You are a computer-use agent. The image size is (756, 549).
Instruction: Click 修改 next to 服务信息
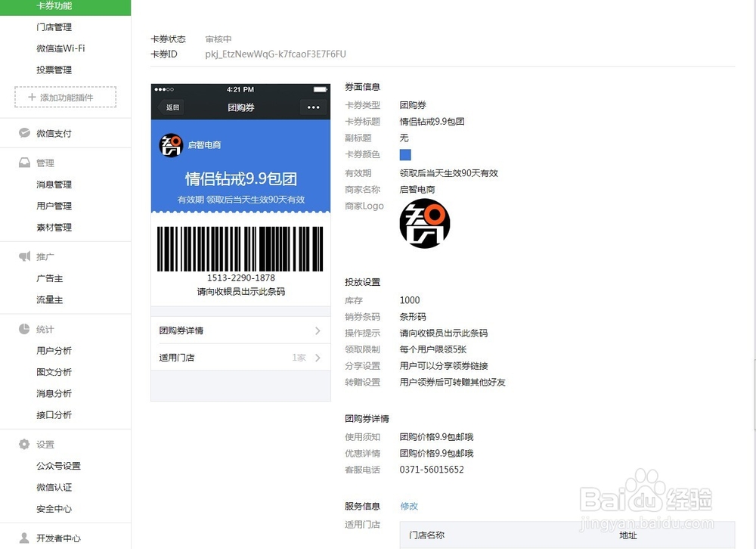coord(409,507)
